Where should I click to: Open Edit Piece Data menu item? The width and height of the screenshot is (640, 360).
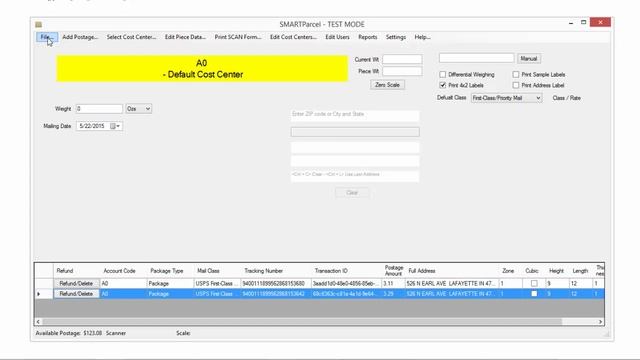click(x=185, y=37)
